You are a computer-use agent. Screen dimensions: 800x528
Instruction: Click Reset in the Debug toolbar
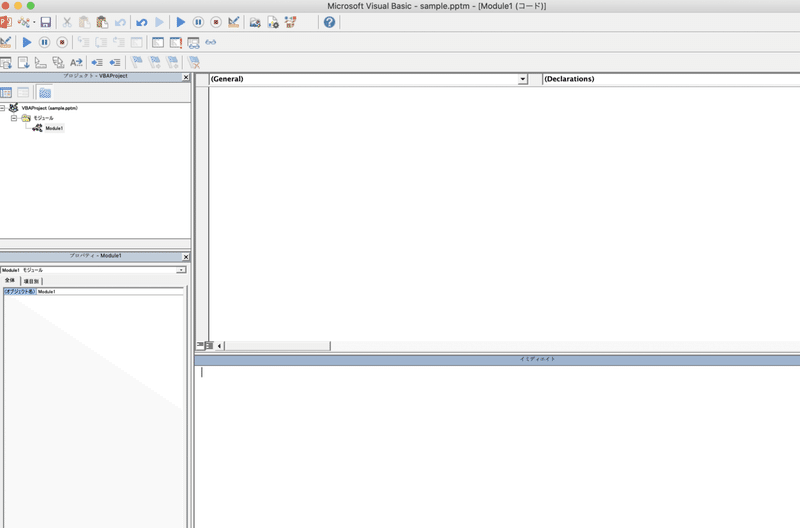[x=62, y=42]
